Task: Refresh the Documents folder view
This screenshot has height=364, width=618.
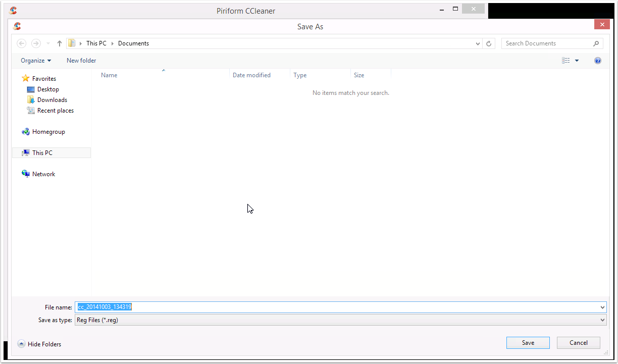Action: click(x=489, y=44)
